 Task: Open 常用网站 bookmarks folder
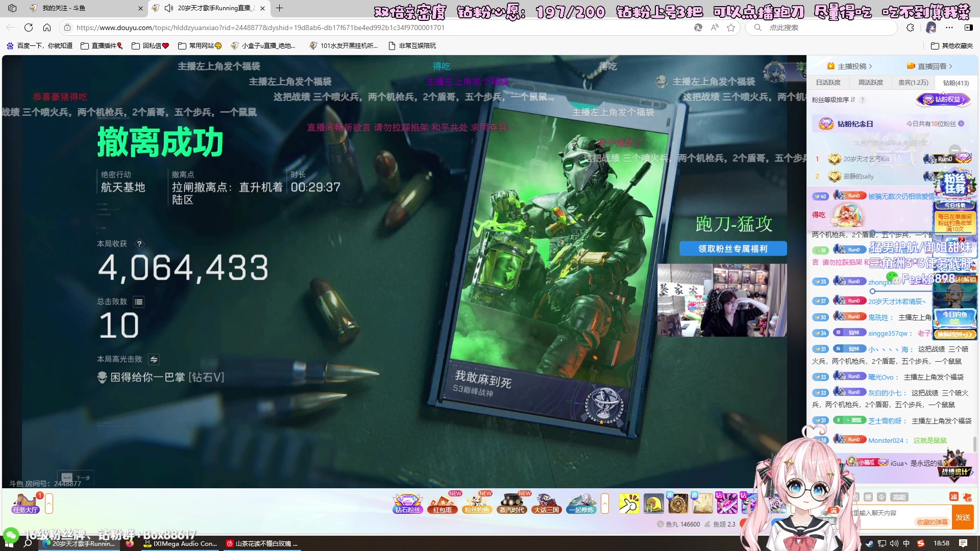click(200, 46)
